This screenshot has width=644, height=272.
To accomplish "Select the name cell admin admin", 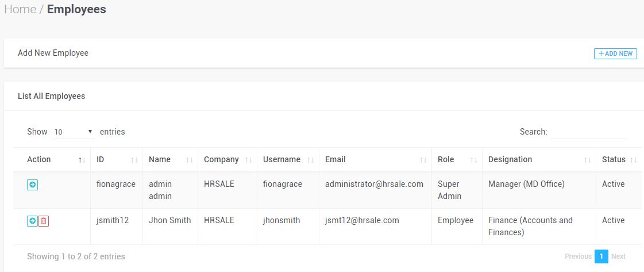I will (x=160, y=190).
